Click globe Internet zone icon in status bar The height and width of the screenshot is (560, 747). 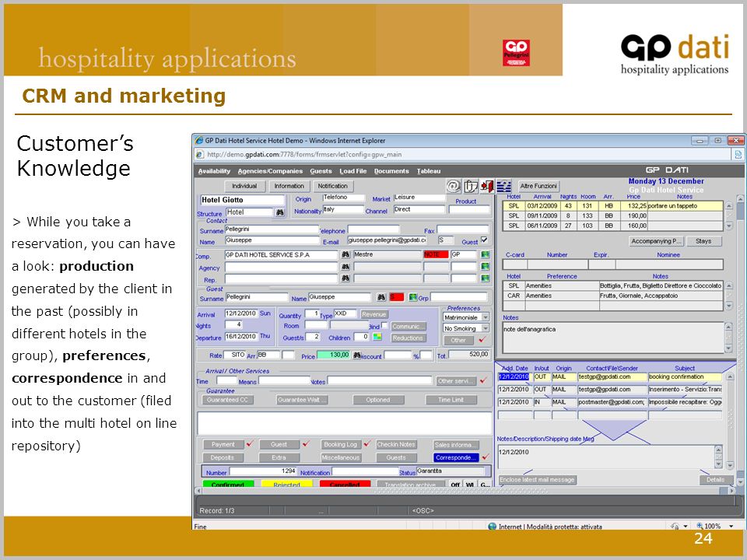tap(492, 527)
